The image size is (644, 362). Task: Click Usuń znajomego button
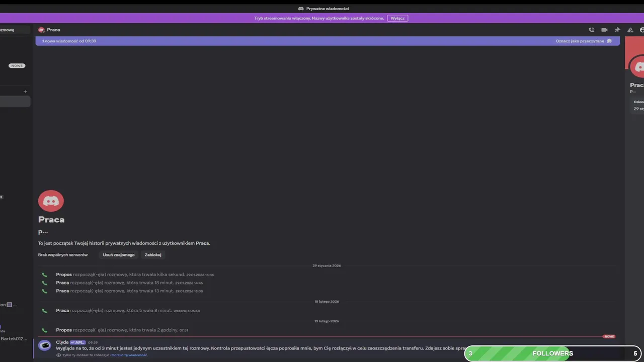tap(119, 255)
